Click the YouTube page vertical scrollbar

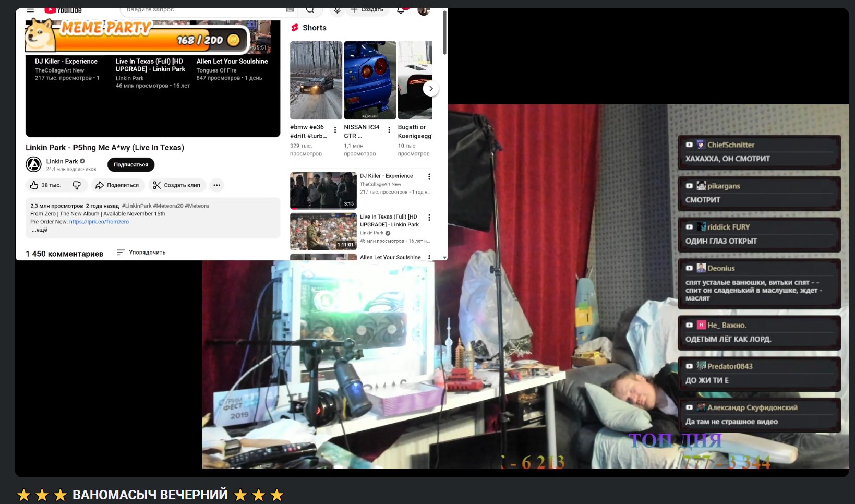[x=444, y=31]
